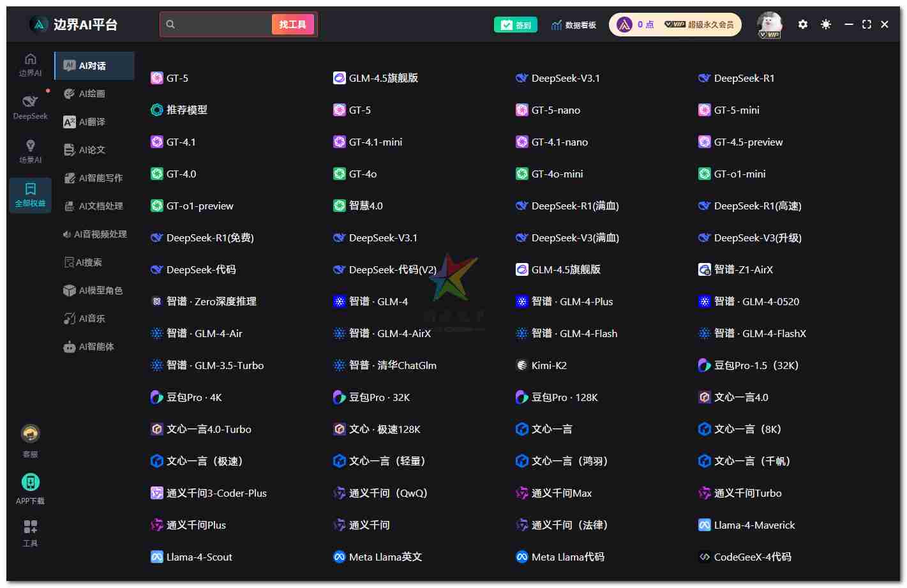Image resolution: width=907 pixels, height=588 pixels.
Task: Open the 数据看板 dashboard
Action: point(573,24)
